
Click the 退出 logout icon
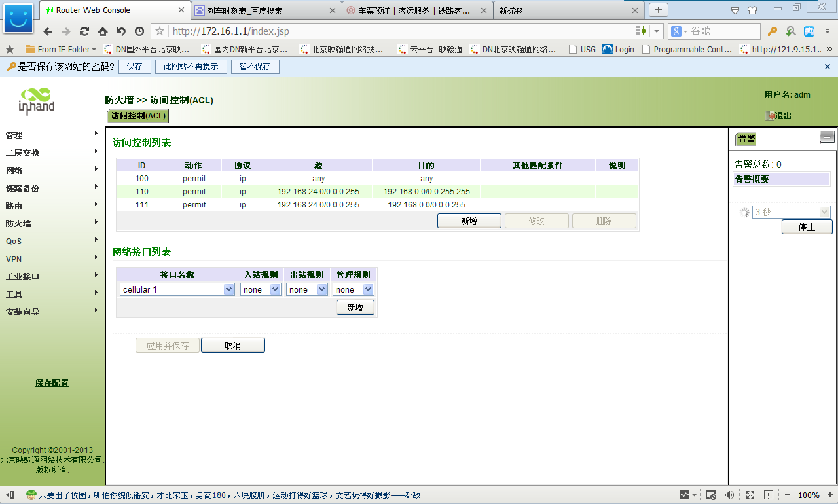tap(770, 115)
